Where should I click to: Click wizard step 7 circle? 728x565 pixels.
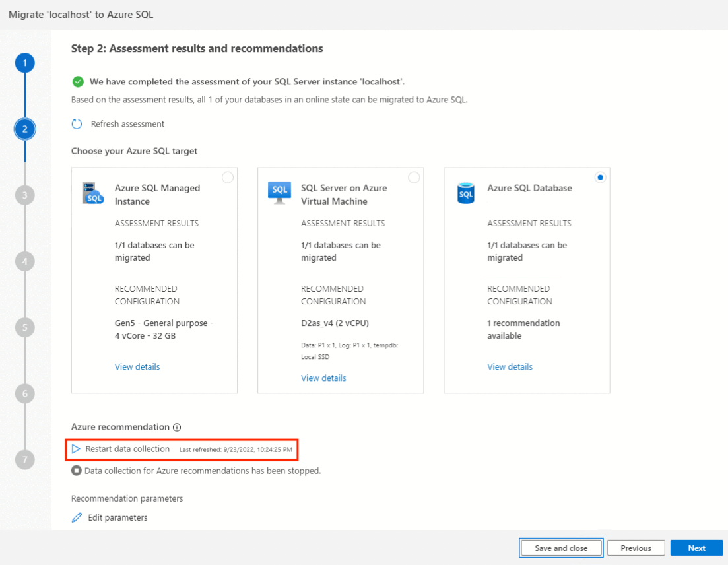(25, 459)
